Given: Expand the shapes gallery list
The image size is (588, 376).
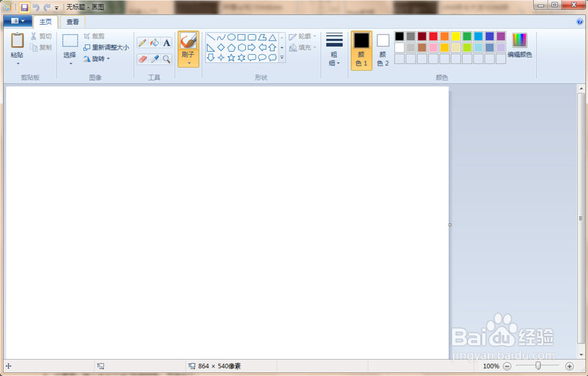Looking at the screenshot, I should (282, 57).
